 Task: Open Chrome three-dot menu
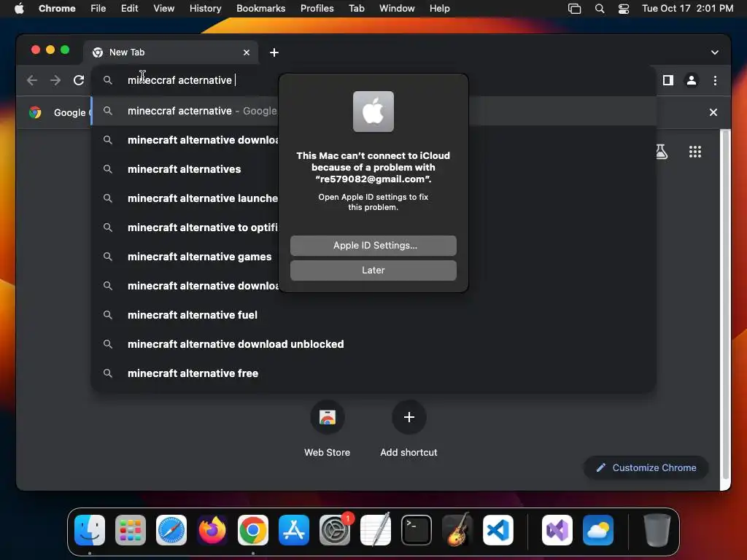[x=715, y=80]
